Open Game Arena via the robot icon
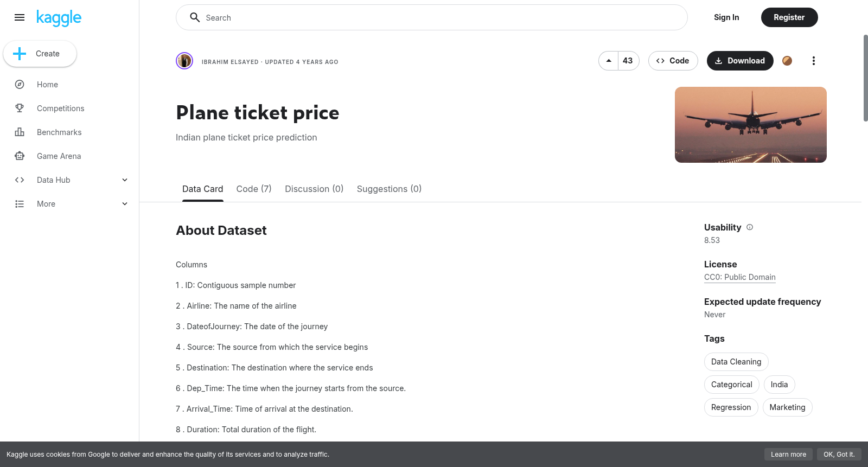 20,156
